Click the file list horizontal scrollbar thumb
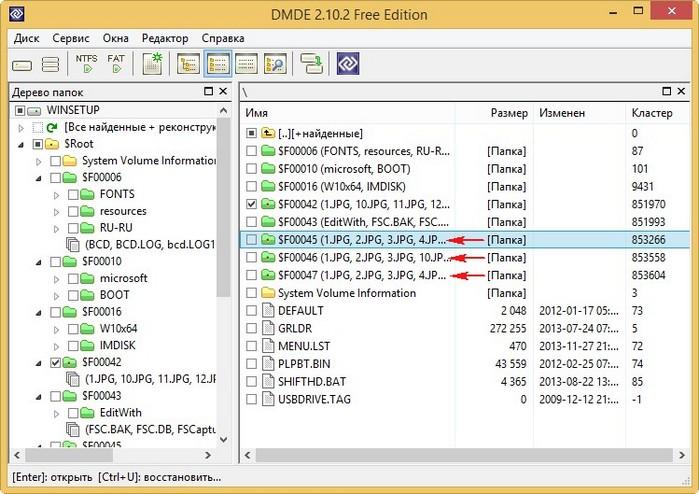The image size is (699, 494). coord(464,455)
